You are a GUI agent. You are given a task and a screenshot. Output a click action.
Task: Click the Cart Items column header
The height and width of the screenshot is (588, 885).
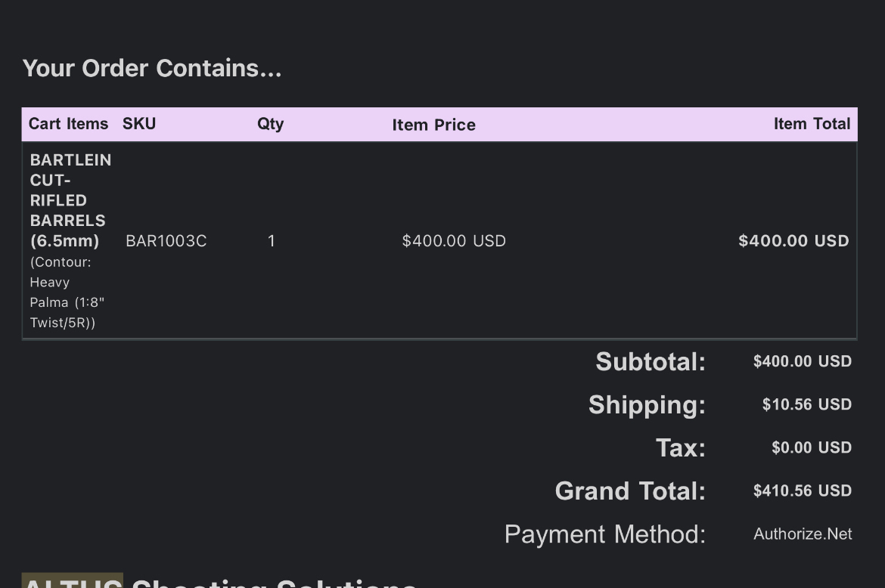click(68, 124)
